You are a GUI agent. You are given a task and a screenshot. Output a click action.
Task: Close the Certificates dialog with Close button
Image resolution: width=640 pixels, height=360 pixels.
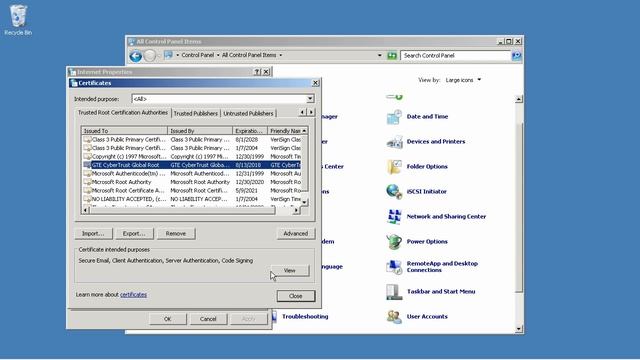pos(296,296)
